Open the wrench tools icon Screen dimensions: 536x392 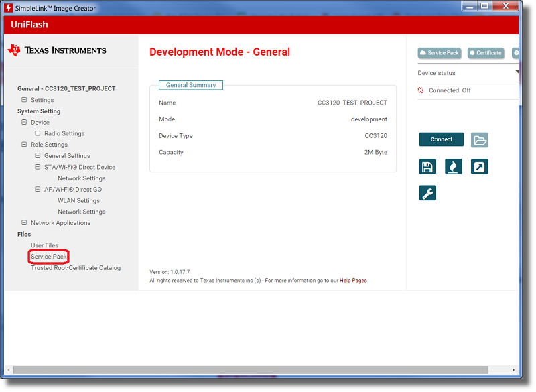tap(427, 193)
